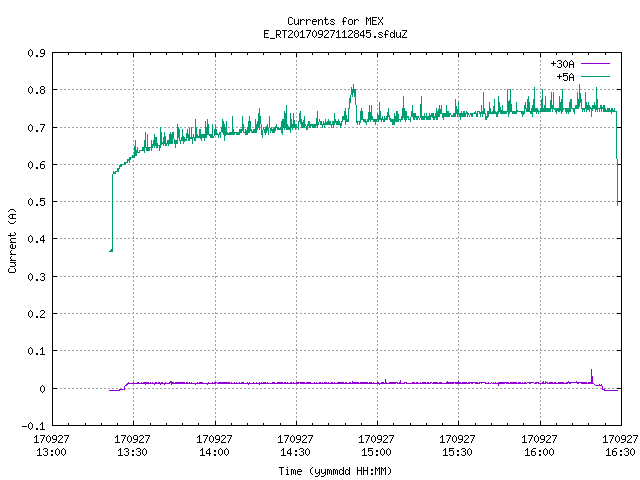Click the +5A legend label

[x=565, y=77]
